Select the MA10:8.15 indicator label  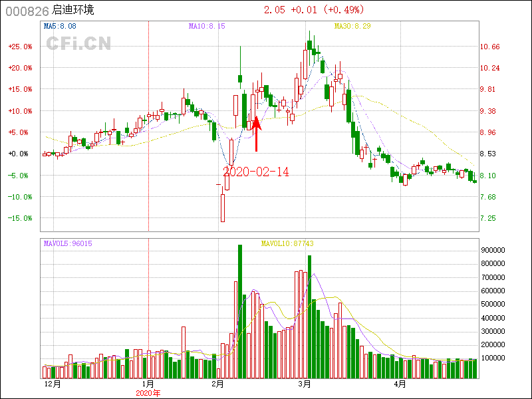coord(207,27)
